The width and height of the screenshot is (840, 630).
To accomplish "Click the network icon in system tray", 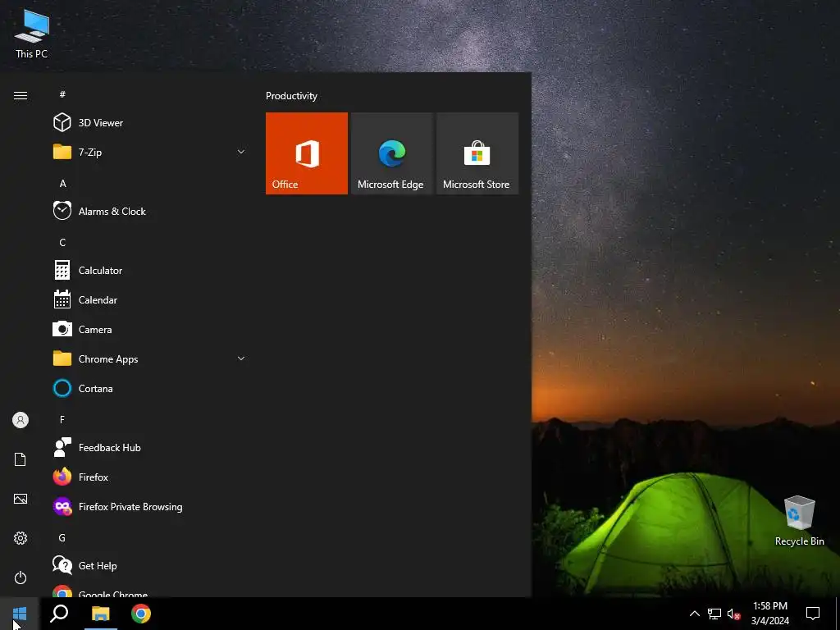I will [x=714, y=614].
